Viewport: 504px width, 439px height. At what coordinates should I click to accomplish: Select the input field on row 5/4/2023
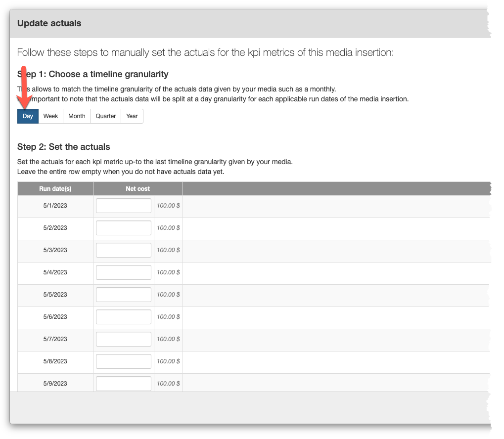(x=123, y=272)
